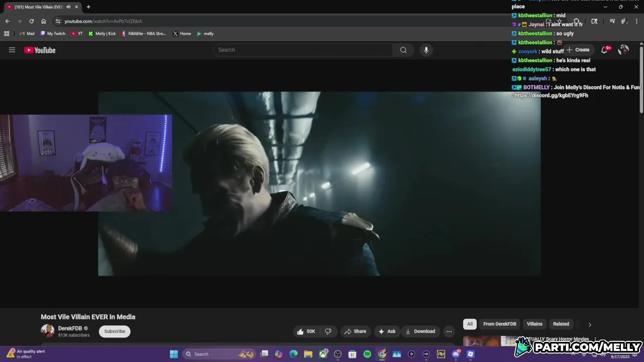The width and height of the screenshot is (644, 362).
Task: Start voice search with the microphone icon
Action: [x=426, y=50]
